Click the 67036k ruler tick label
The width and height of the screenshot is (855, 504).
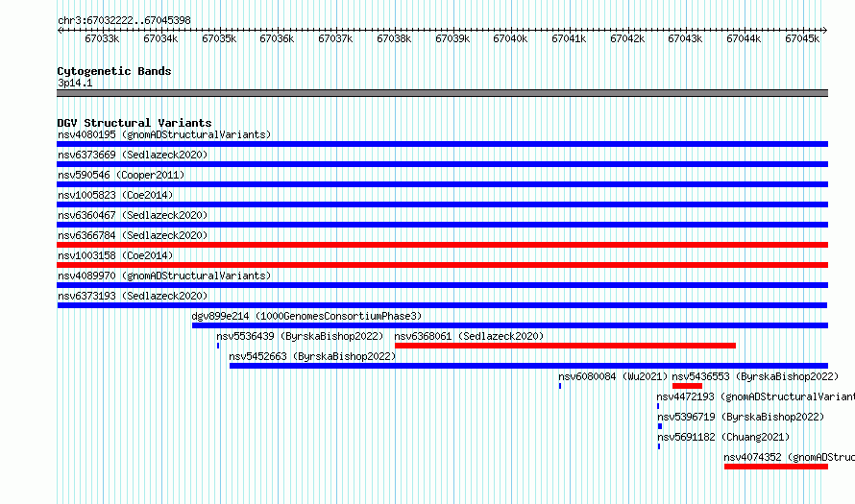tap(277, 38)
